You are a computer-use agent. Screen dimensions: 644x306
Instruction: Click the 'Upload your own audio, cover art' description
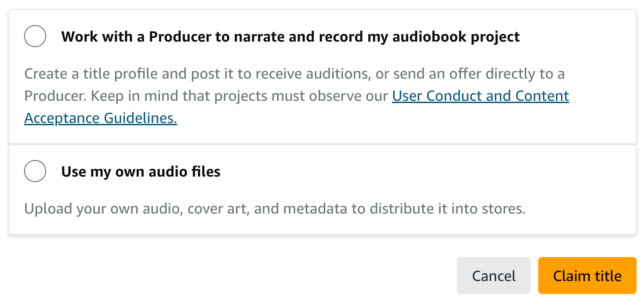coord(275,209)
